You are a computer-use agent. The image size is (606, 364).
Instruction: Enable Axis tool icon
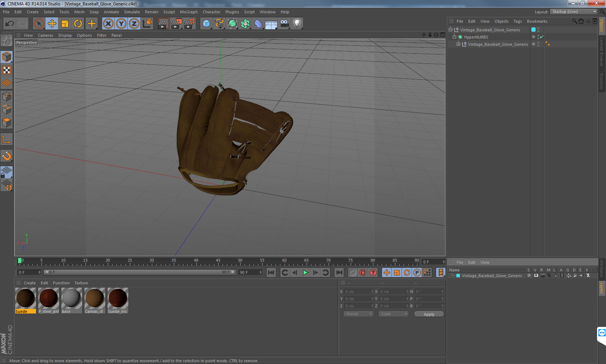pos(7,139)
